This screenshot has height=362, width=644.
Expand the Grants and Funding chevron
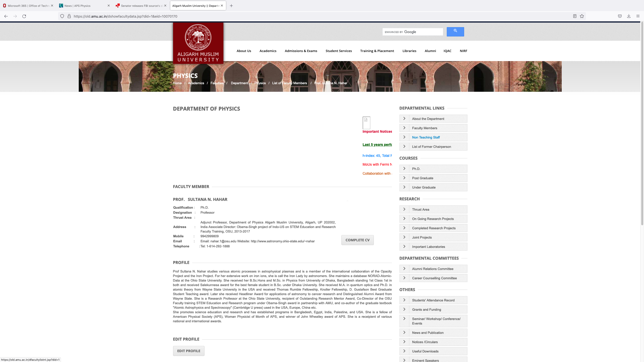pyautogui.click(x=404, y=309)
